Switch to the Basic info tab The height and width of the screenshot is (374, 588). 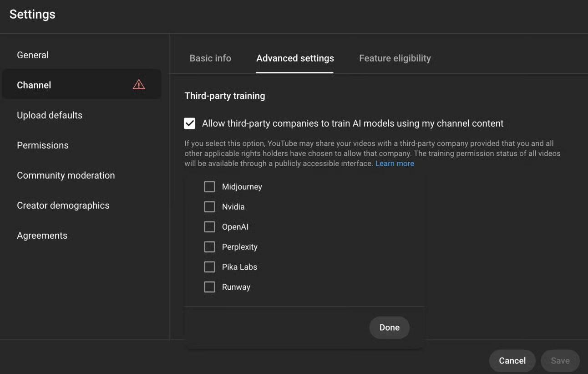(x=210, y=58)
